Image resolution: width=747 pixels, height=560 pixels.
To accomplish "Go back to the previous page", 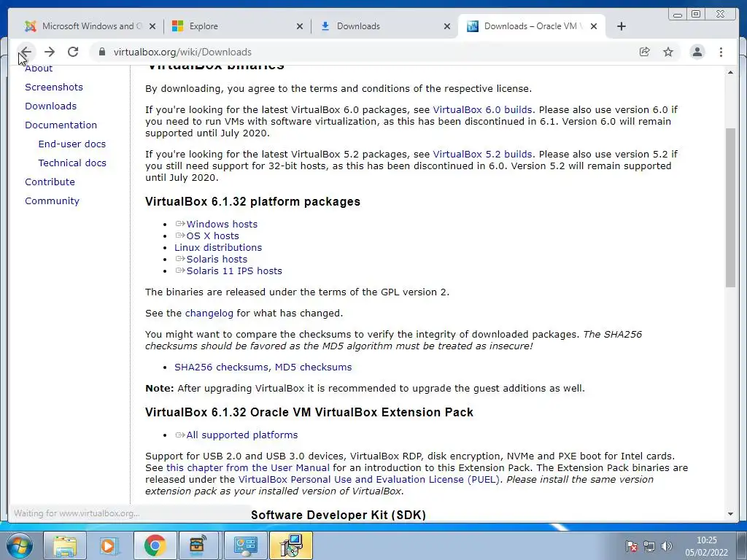I will [x=26, y=52].
